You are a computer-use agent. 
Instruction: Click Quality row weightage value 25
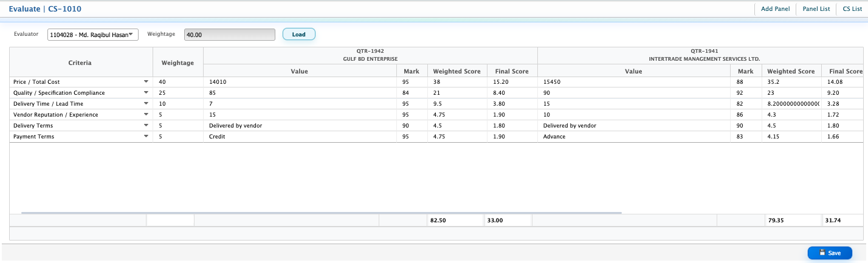click(177, 92)
